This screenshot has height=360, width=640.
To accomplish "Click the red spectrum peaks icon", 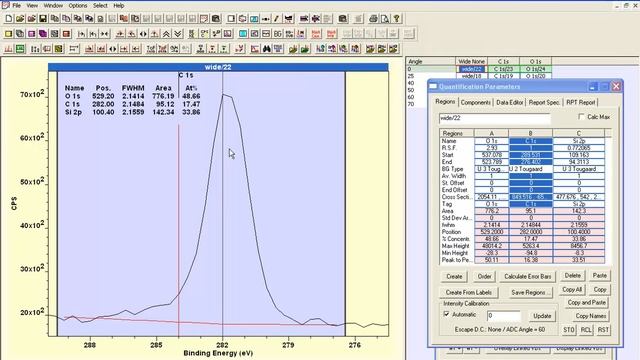I will tap(9, 49).
